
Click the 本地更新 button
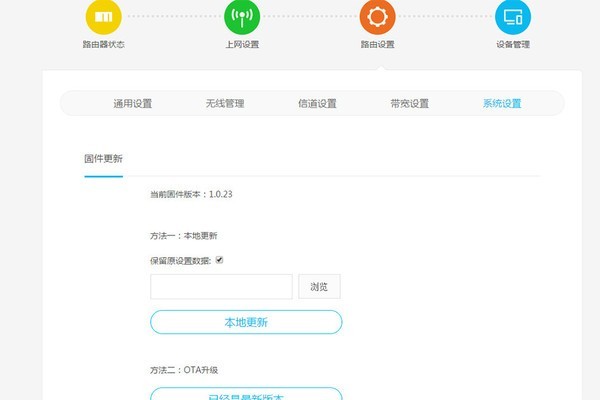pyautogui.click(x=246, y=322)
